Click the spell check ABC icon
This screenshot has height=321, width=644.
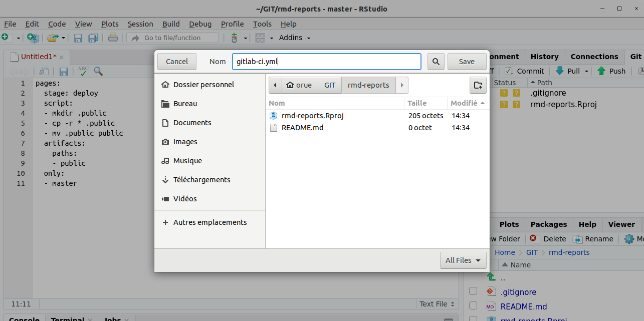(83, 72)
